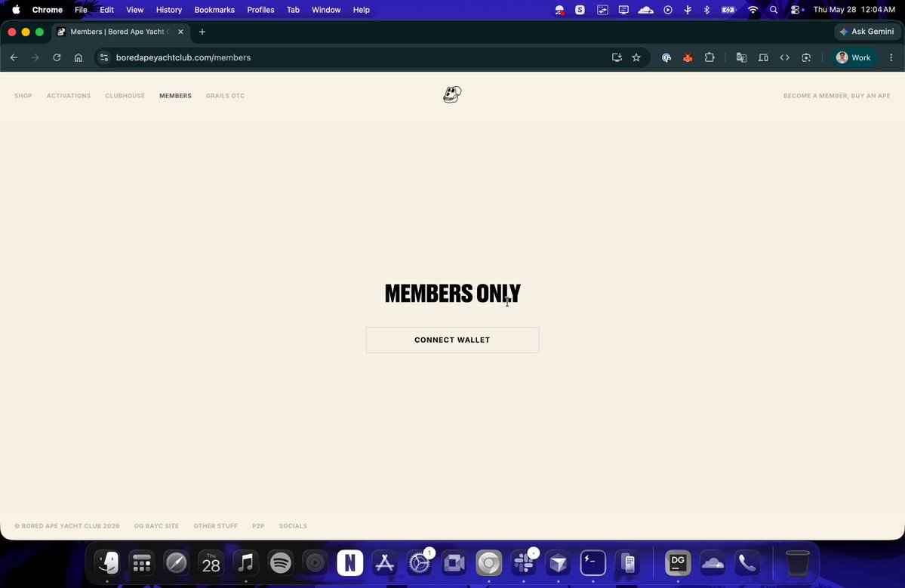The image size is (905, 588).
Task: Click the Bored Ape skull logo
Action: point(453,94)
